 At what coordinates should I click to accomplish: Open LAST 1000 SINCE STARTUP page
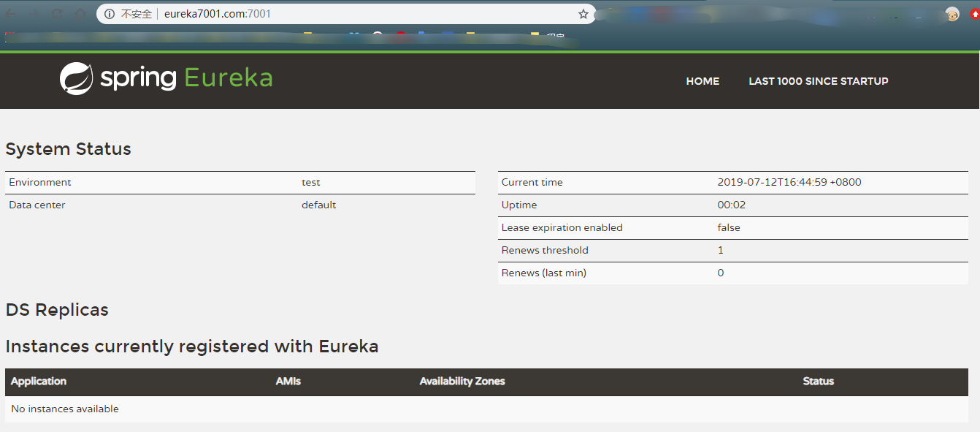(x=819, y=81)
